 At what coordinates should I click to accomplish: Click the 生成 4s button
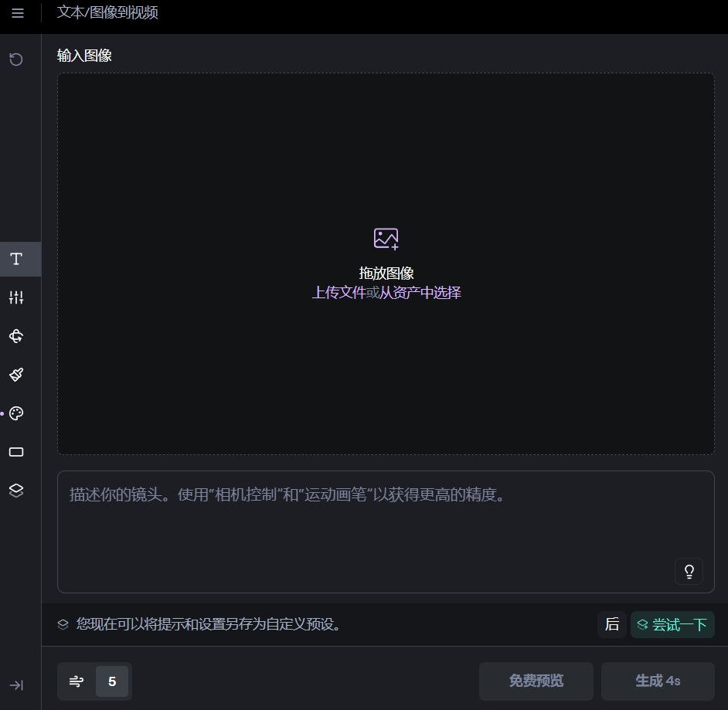pyautogui.click(x=658, y=681)
